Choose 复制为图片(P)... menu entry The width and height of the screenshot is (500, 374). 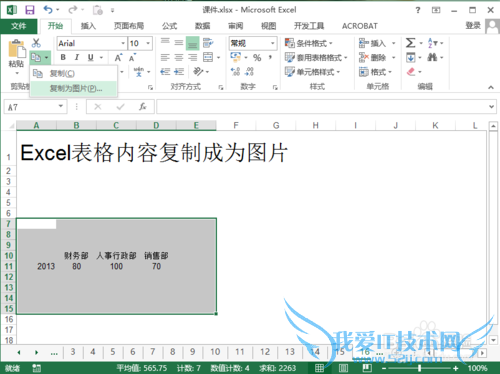coord(73,88)
